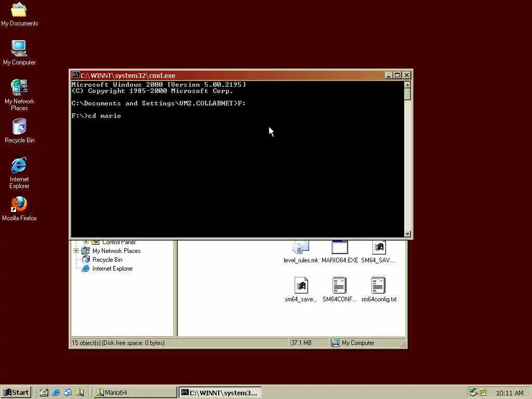Select the lowercase sm64_save.. file

pos(301,289)
